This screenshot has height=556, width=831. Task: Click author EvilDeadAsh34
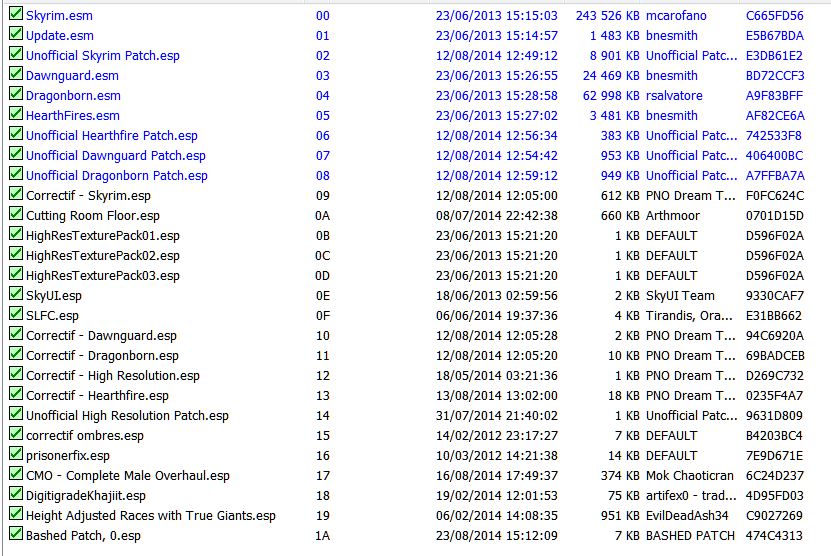[687, 516]
